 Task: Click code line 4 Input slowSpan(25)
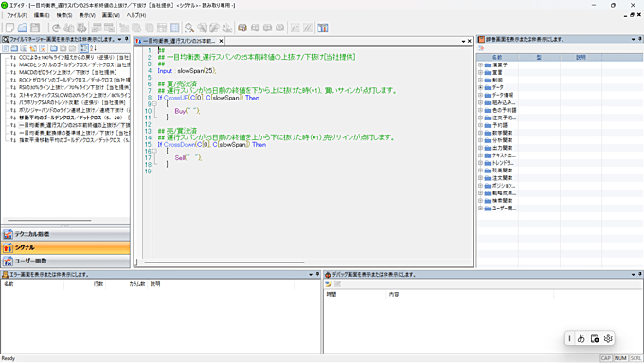pyautogui.click(x=187, y=71)
